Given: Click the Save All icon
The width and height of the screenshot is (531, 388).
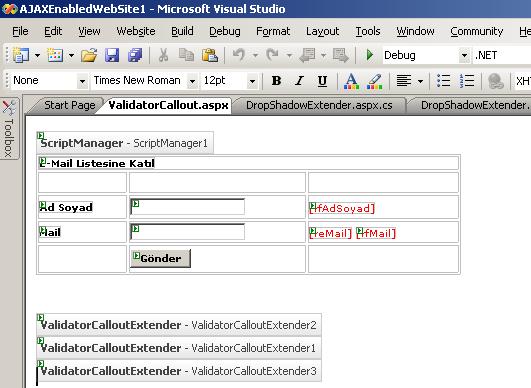Looking at the screenshot, I should coord(135,55).
